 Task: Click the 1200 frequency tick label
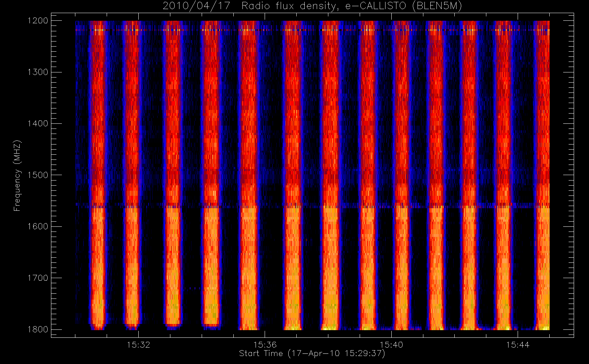click(x=38, y=20)
